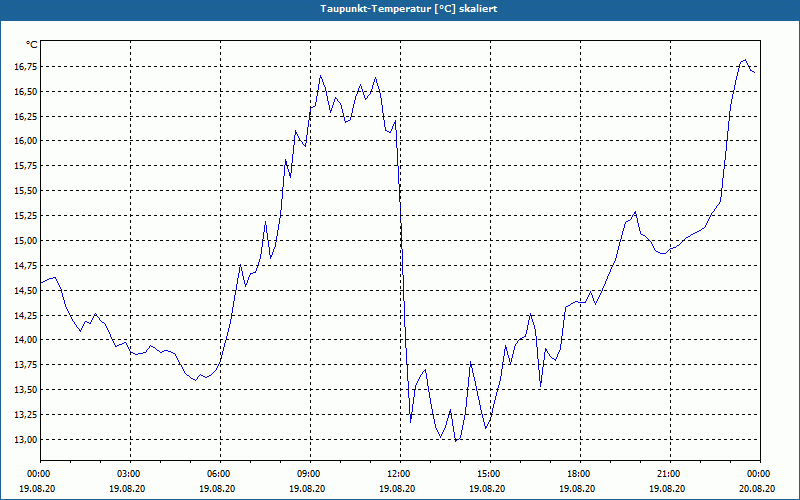Click the '06:00' time axis label

217,474
